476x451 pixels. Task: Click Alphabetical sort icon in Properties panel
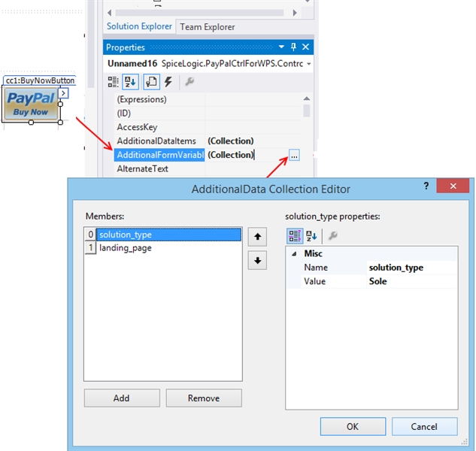pyautogui.click(x=130, y=82)
